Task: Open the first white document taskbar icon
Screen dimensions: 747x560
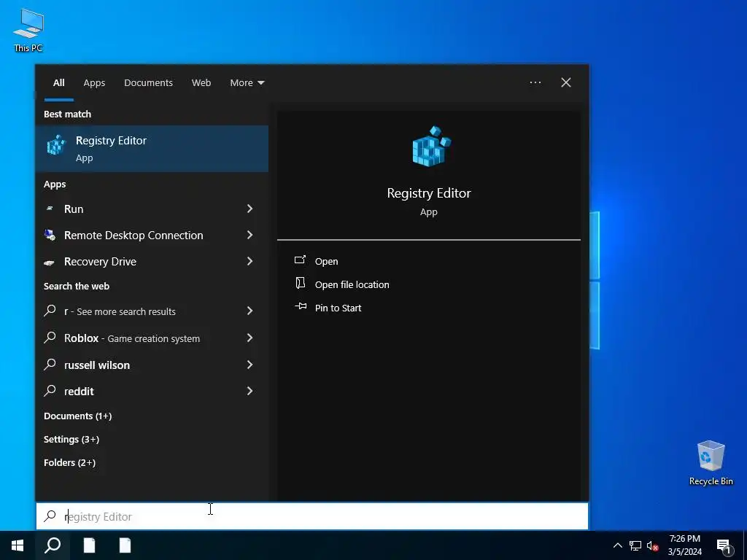Action: coord(89,545)
